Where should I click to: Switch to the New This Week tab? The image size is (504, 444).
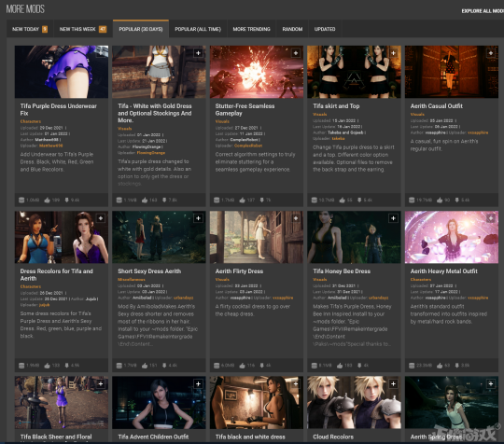(83, 29)
